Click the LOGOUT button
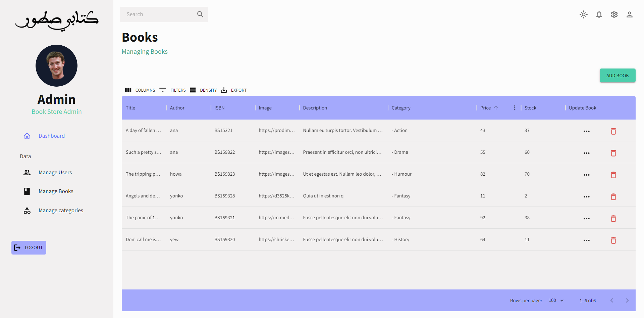This screenshot has height=318, width=644. click(29, 247)
